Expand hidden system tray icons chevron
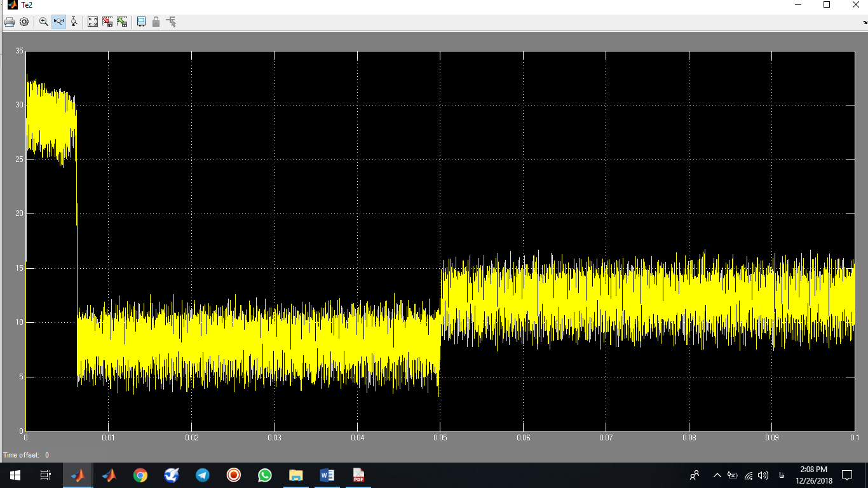Image resolution: width=868 pixels, height=488 pixels. 717,475
